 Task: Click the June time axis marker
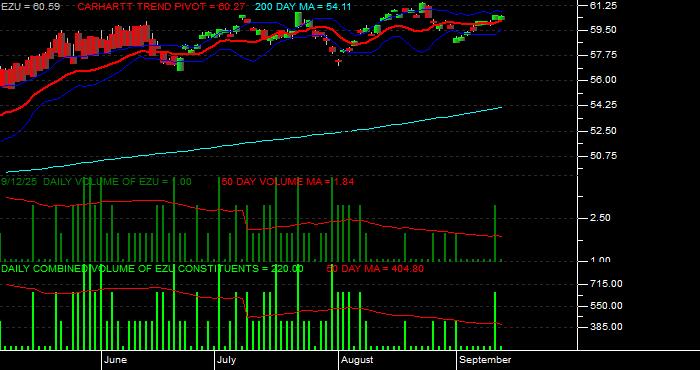[117, 360]
